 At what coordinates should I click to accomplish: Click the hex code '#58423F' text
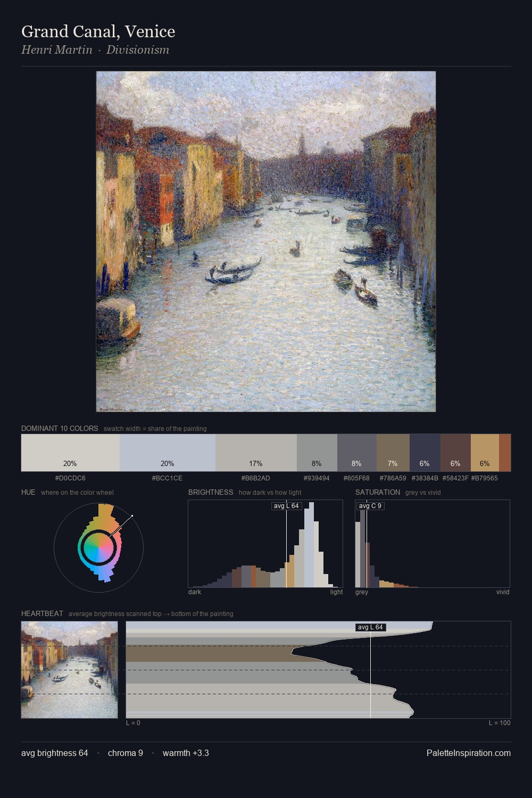(455, 478)
